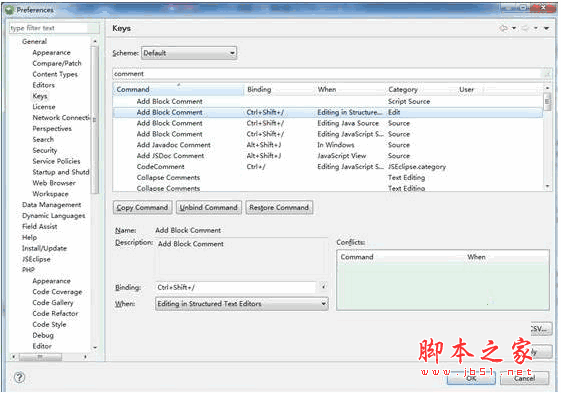This screenshot has height=393, width=561.
Task: Select the General tree node
Action: 34,42
